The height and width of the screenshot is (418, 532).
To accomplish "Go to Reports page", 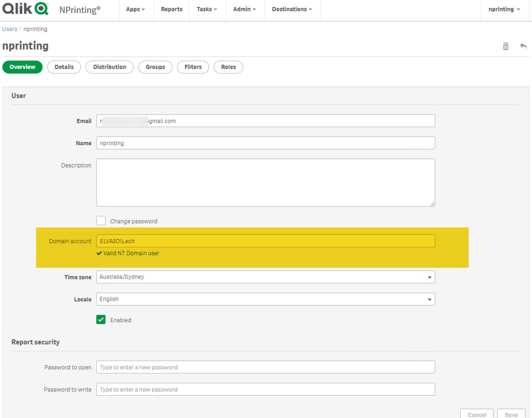I will [x=172, y=9].
